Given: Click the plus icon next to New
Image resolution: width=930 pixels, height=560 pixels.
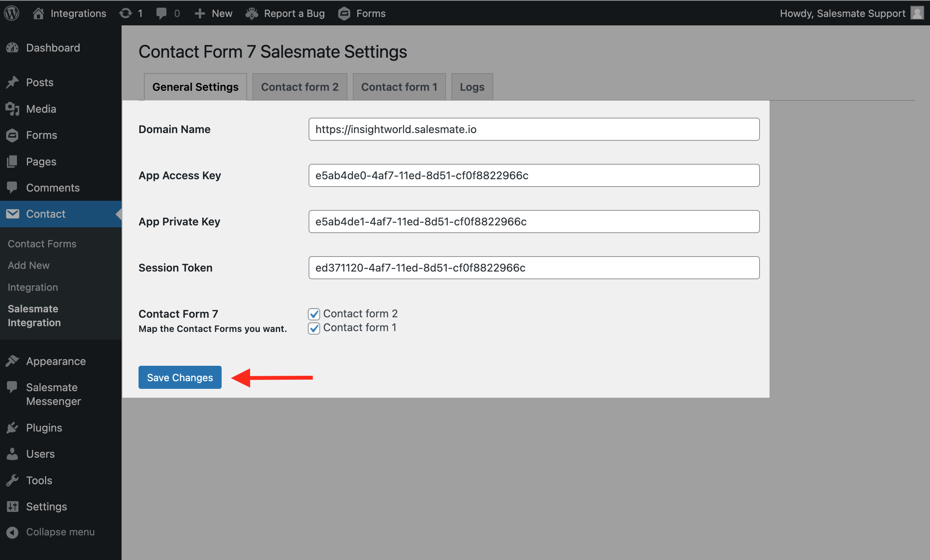Looking at the screenshot, I should pyautogui.click(x=199, y=13).
